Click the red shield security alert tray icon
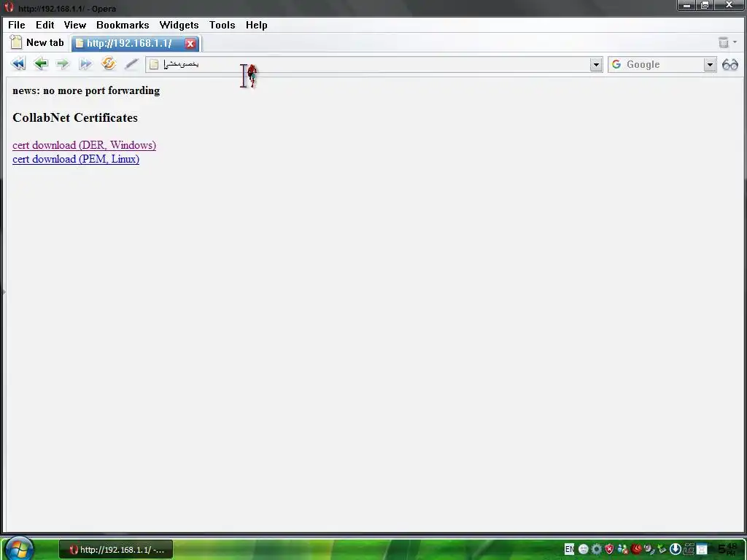Image resolution: width=747 pixels, height=560 pixels. pyautogui.click(x=609, y=549)
